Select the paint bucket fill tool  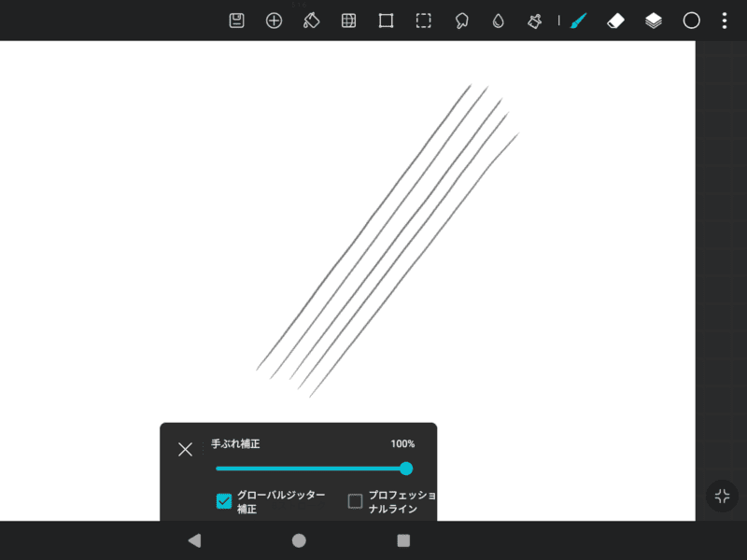click(312, 21)
